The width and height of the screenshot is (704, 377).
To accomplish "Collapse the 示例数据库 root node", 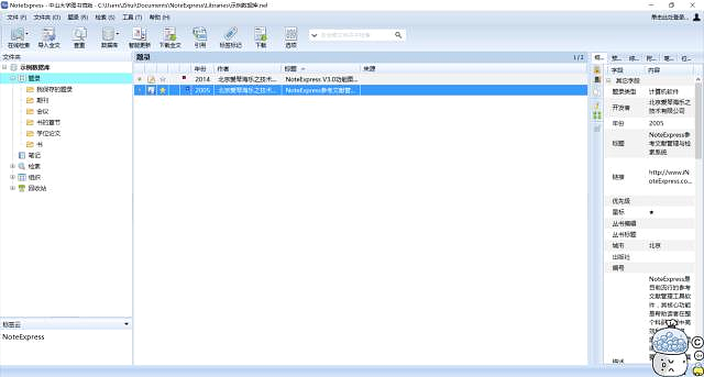I will pyautogui.click(x=4, y=67).
